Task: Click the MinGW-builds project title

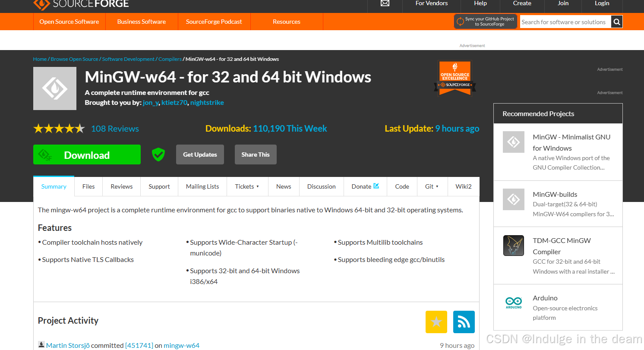Action: click(x=555, y=194)
